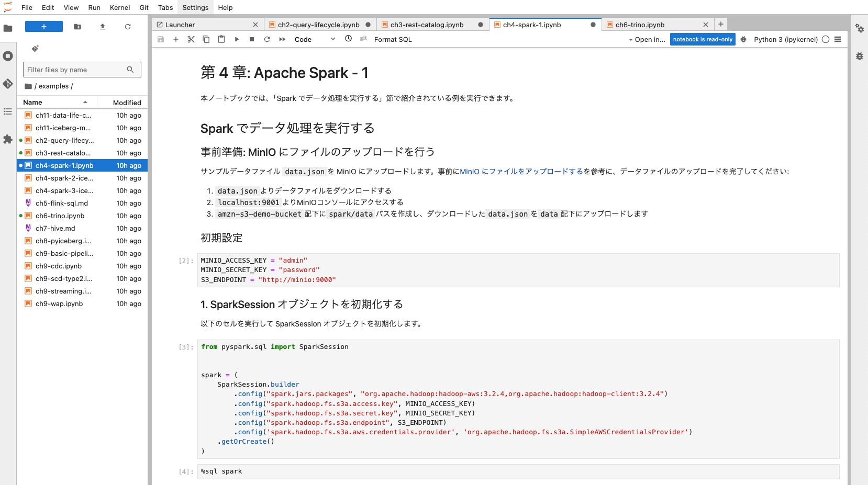Open ch9-cdc.ipynb in the file list

tap(59, 266)
